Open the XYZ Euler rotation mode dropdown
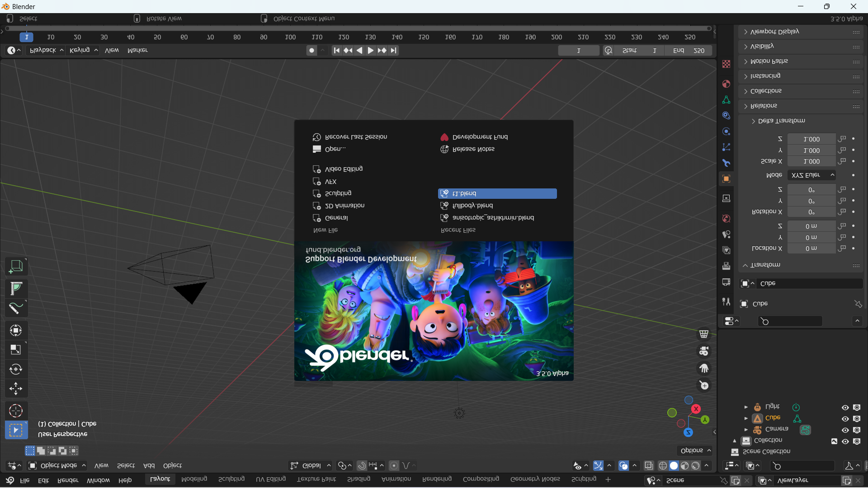The height and width of the screenshot is (488, 868). pyautogui.click(x=811, y=175)
